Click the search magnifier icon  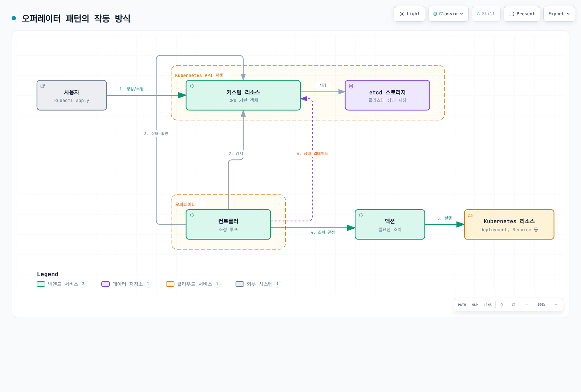[x=502, y=305]
